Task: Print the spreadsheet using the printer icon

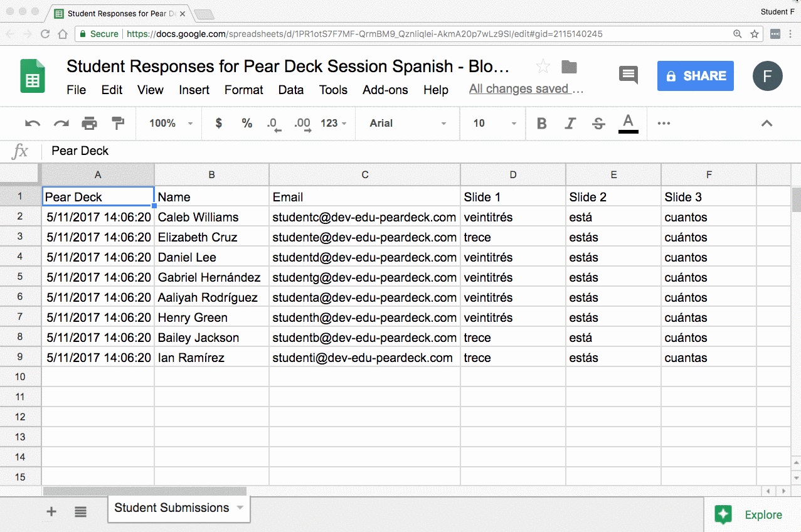Action: pyautogui.click(x=90, y=124)
